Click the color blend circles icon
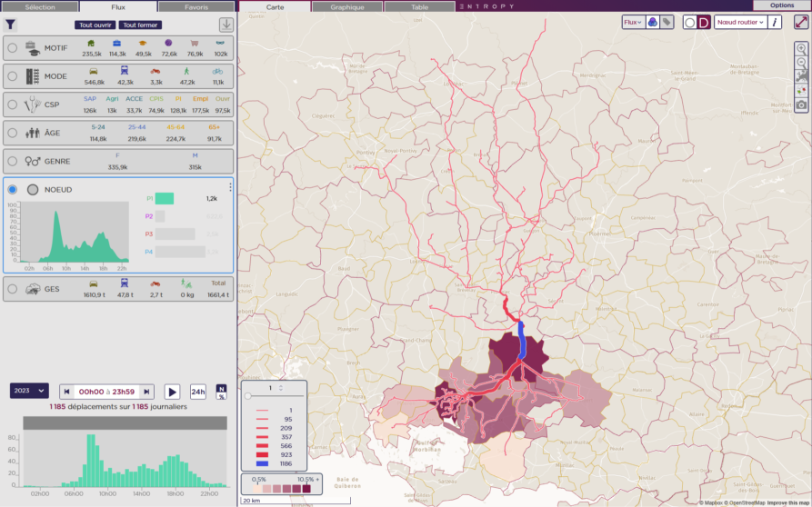This screenshot has height=507, width=812. [653, 22]
